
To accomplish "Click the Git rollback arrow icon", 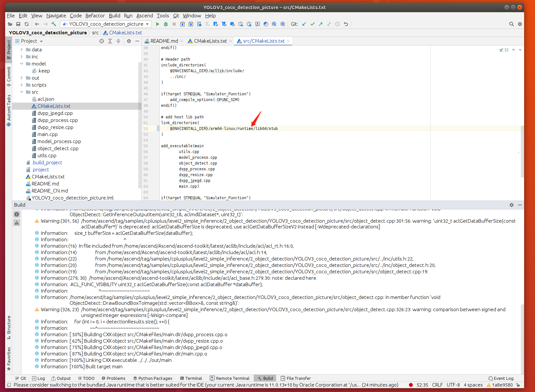I will pos(346,24).
